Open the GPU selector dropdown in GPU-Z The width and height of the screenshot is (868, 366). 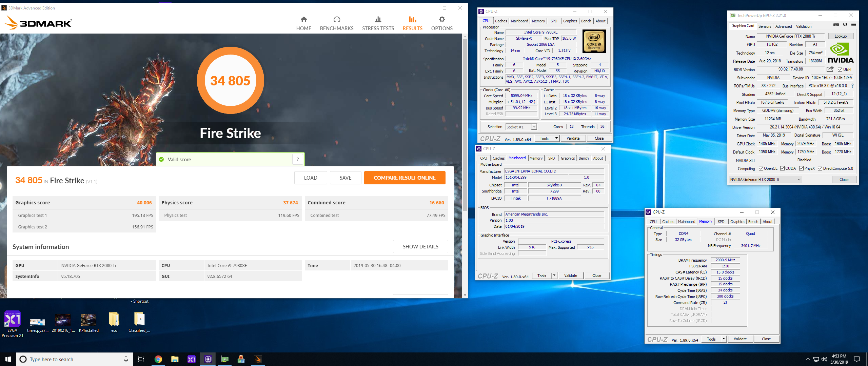tap(765, 180)
